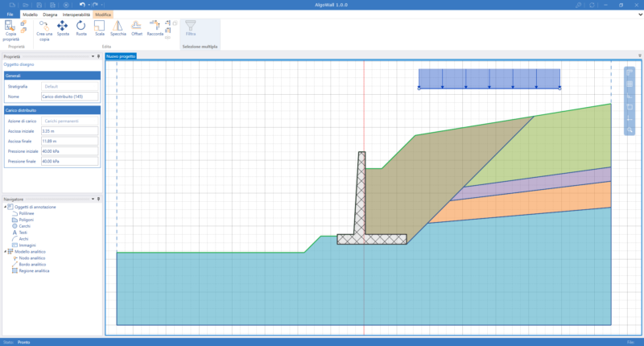
Task: Pin the Proprietà panel
Action: coord(98,56)
